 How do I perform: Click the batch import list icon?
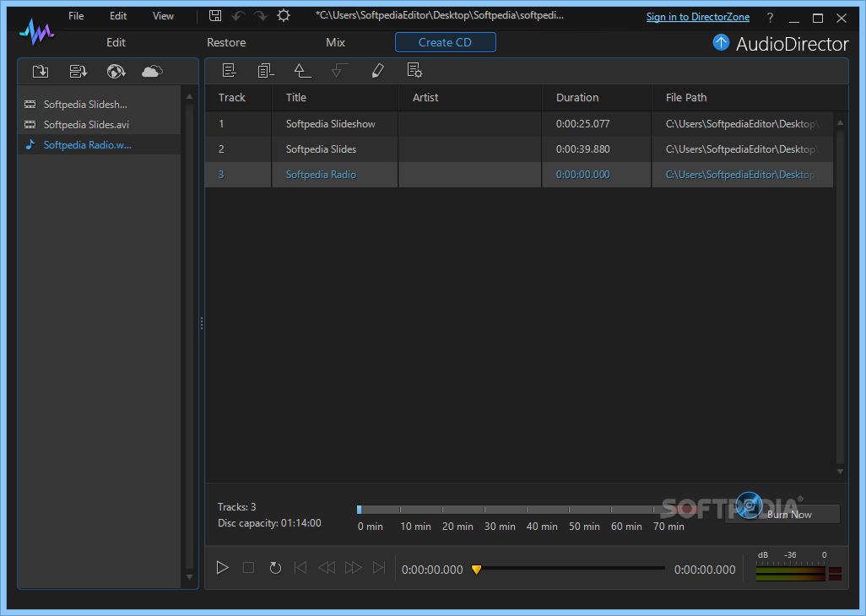tap(78, 71)
